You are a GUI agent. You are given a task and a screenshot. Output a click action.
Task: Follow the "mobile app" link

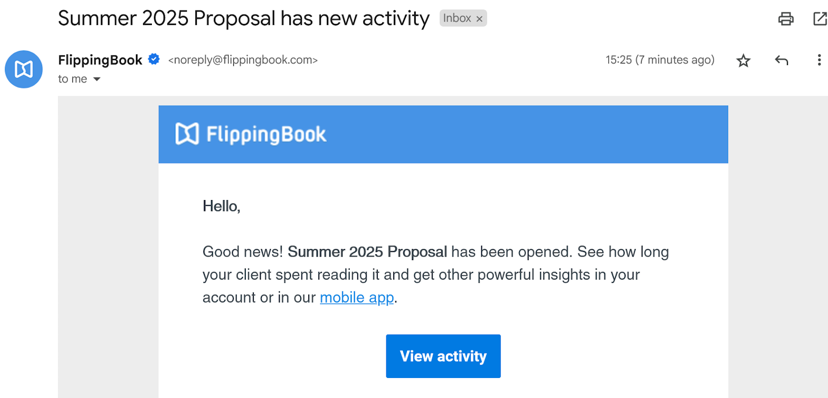point(357,298)
